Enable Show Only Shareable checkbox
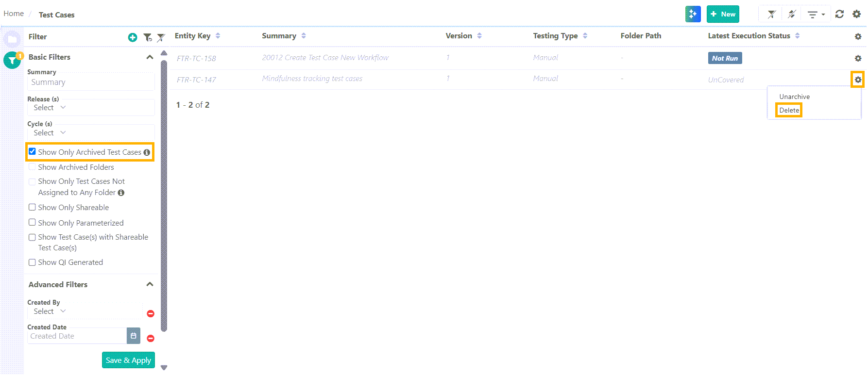The width and height of the screenshot is (868, 375). tap(32, 207)
